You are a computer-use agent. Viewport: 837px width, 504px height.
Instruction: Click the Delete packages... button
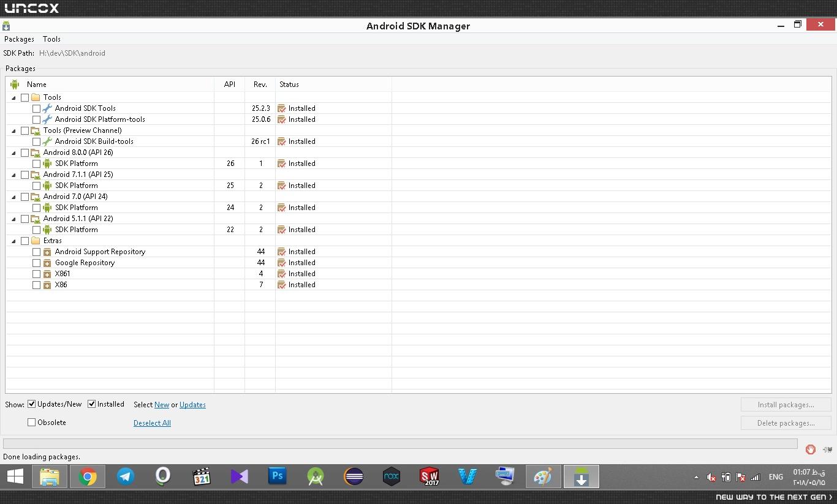tap(786, 423)
